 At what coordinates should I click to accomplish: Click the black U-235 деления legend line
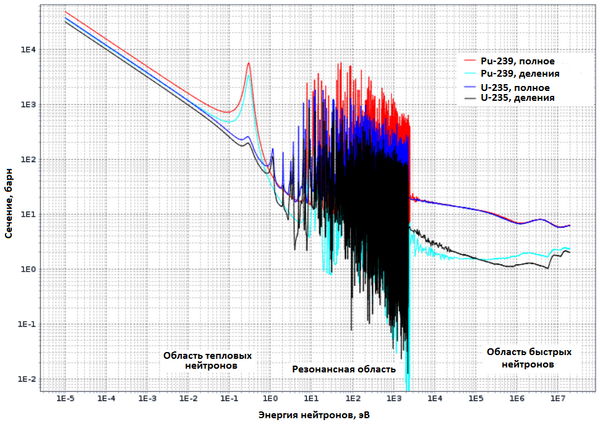(x=469, y=99)
